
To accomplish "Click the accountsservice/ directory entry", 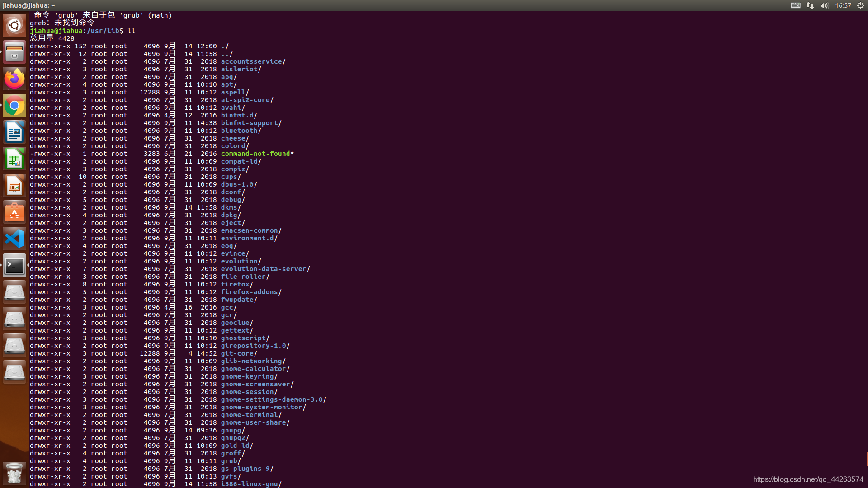I will [253, 61].
